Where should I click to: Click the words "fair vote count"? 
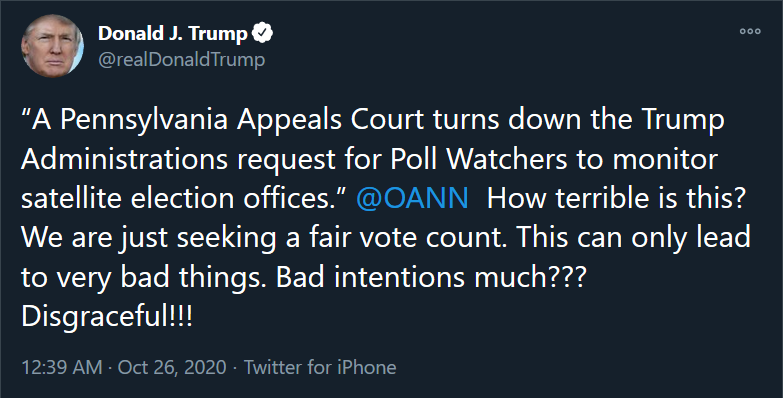point(406,238)
